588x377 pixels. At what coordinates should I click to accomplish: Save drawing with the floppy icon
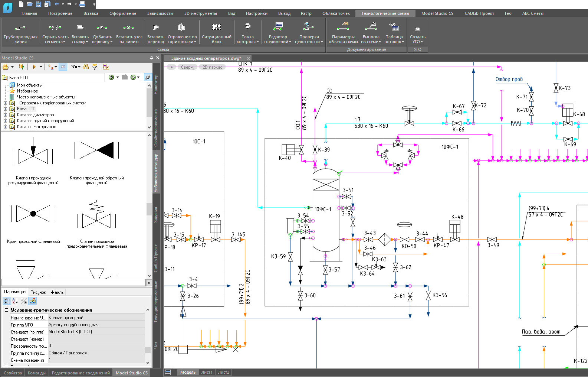click(x=39, y=4)
